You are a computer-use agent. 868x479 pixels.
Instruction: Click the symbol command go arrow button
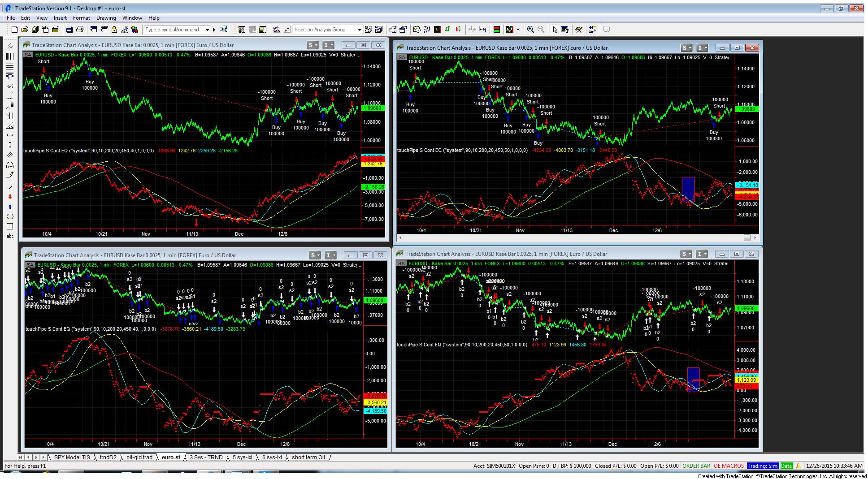[214, 30]
